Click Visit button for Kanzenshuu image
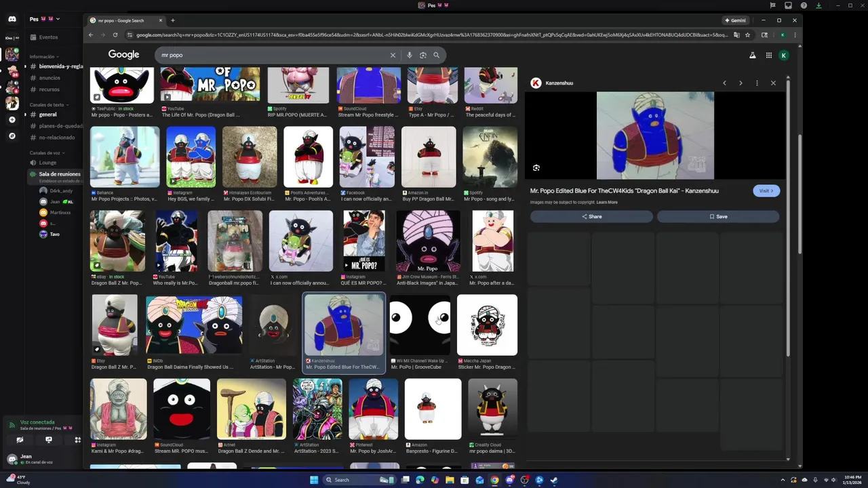The width and height of the screenshot is (868, 488). [x=766, y=190]
